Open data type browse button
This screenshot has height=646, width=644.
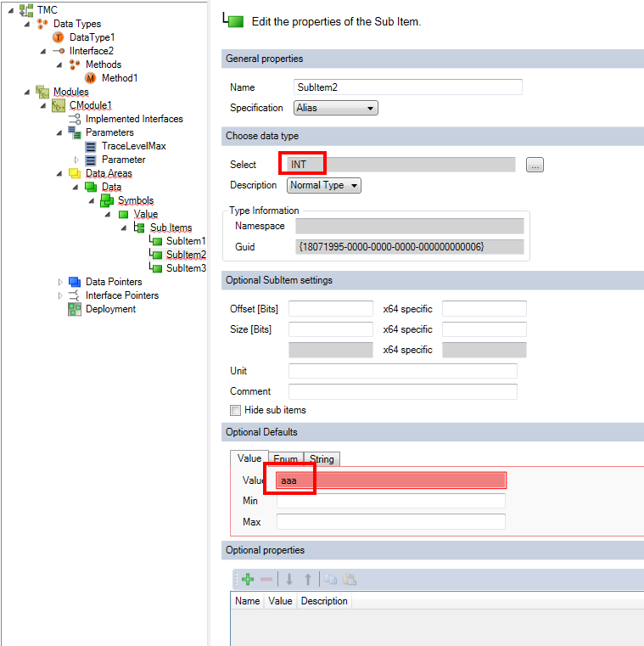pyautogui.click(x=535, y=165)
